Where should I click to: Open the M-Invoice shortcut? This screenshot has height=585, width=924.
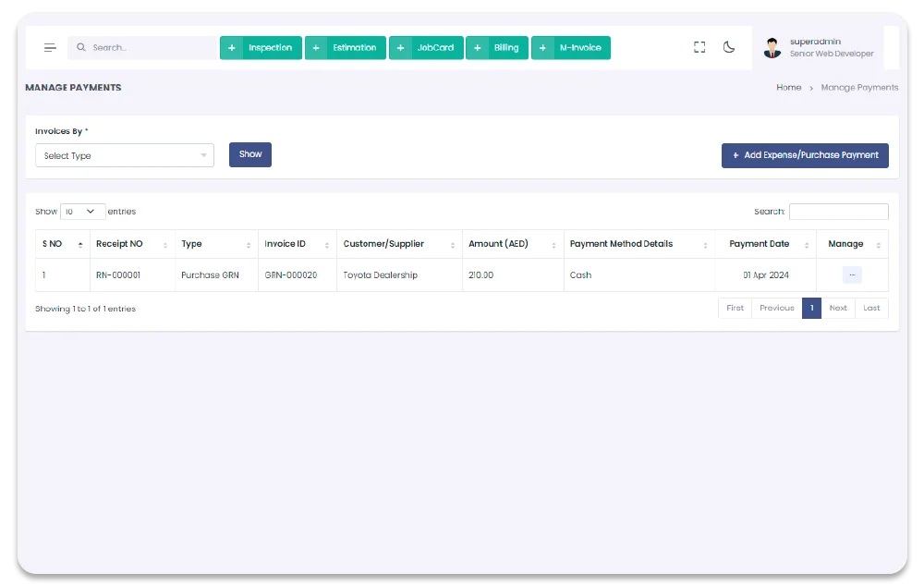point(571,48)
